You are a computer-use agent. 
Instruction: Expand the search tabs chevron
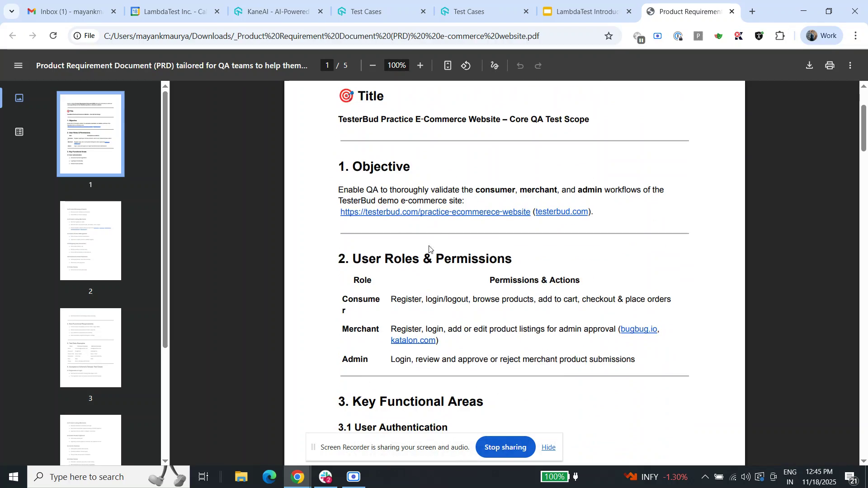[12, 11]
